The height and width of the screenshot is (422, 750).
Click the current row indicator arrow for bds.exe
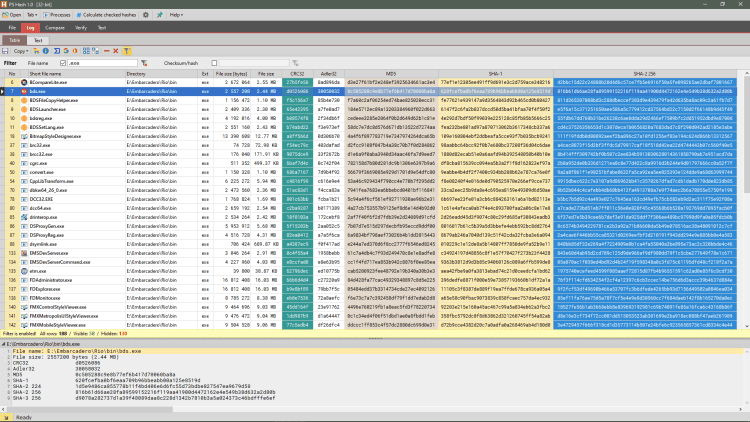point(2,91)
